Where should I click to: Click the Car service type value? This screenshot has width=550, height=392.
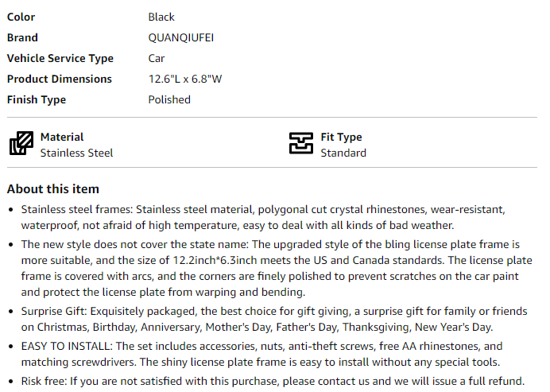(x=157, y=58)
